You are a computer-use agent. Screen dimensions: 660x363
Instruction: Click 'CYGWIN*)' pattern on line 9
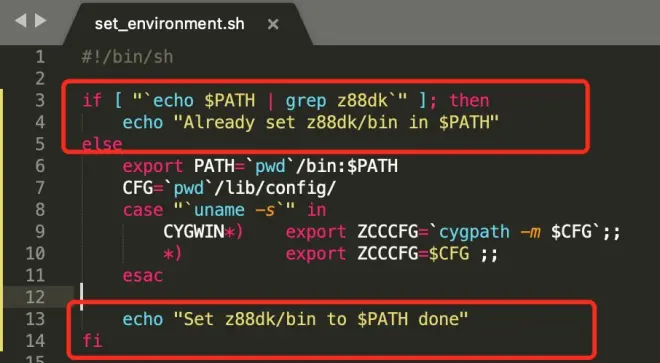(x=203, y=232)
